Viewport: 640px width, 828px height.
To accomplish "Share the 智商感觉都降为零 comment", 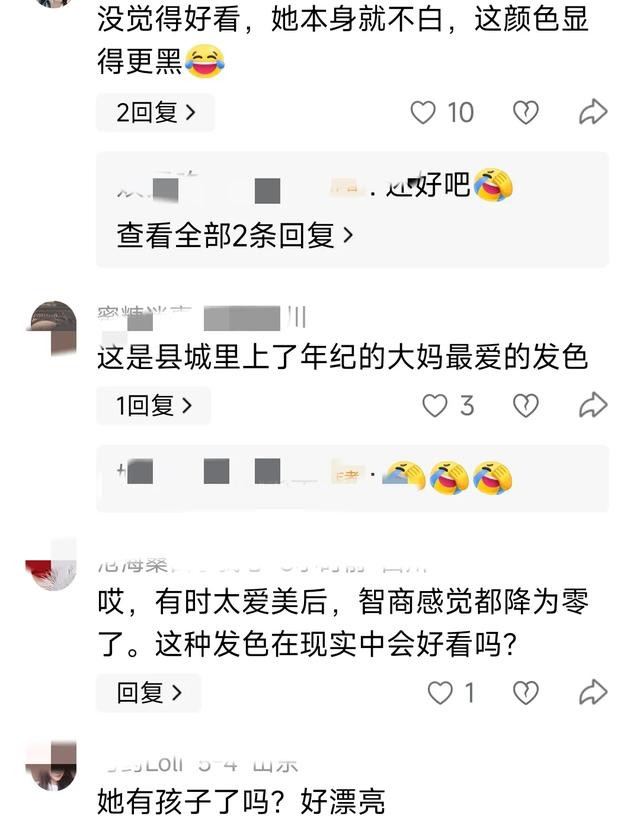I will click(x=593, y=692).
